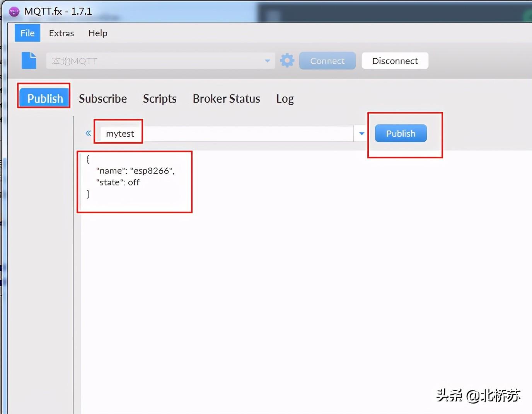Click the Connect button
Screen dimensions: 532x414
[x=327, y=61]
